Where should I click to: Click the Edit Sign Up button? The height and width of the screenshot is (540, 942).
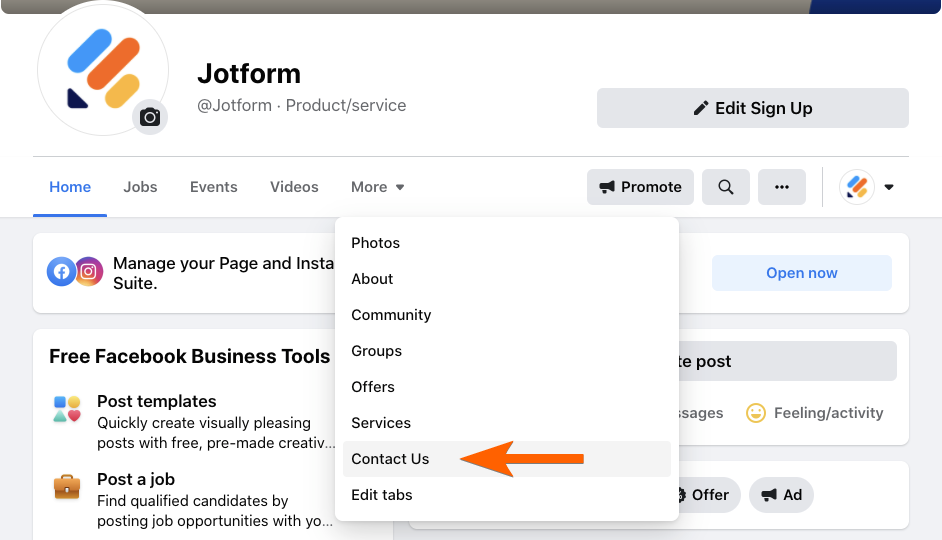point(752,108)
